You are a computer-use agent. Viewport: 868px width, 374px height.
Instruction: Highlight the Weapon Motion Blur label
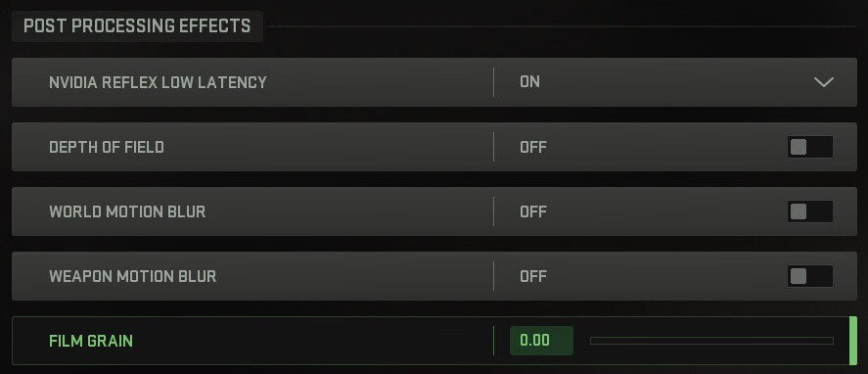coord(132,276)
